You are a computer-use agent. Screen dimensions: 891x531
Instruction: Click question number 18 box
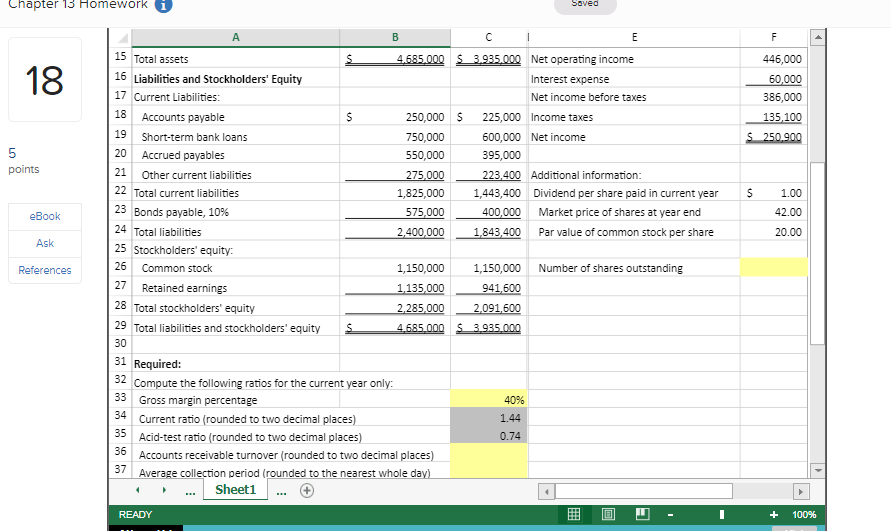point(45,80)
